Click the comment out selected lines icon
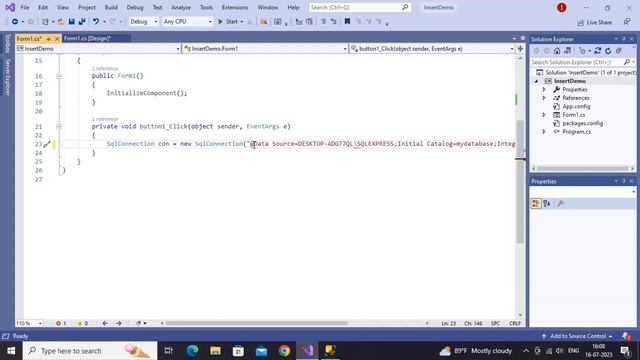640x360 pixels. click(323, 22)
